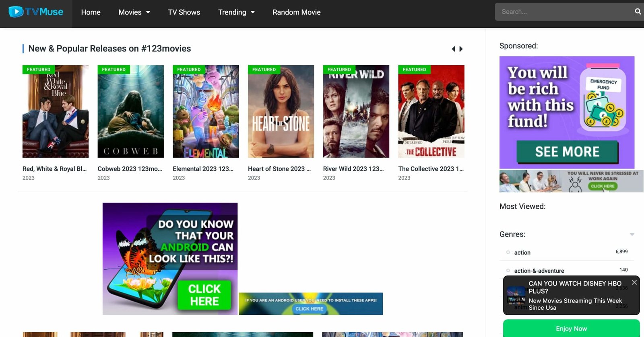This screenshot has width=644, height=337.
Task: Click the action-&-adventure bullet marker
Action: [x=508, y=270]
